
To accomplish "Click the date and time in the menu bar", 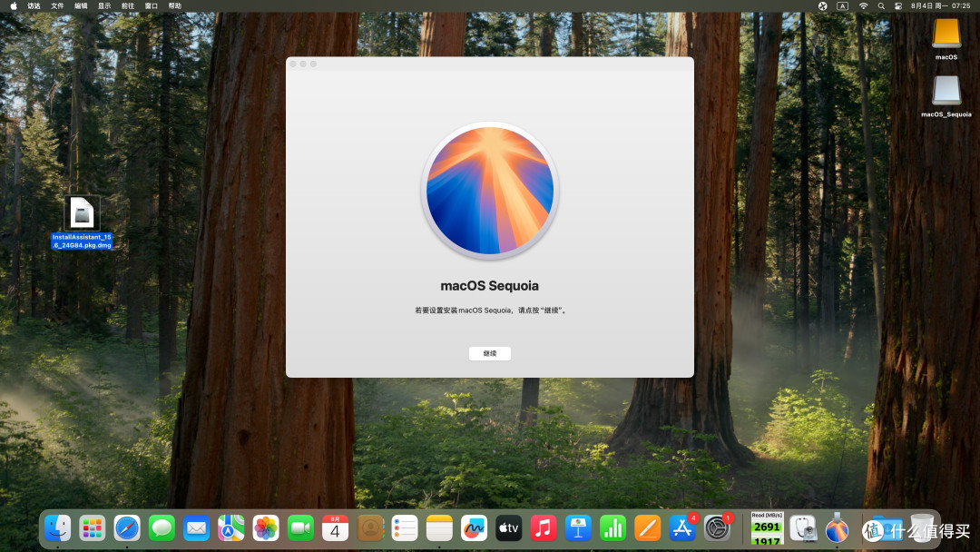I will 941,5.
